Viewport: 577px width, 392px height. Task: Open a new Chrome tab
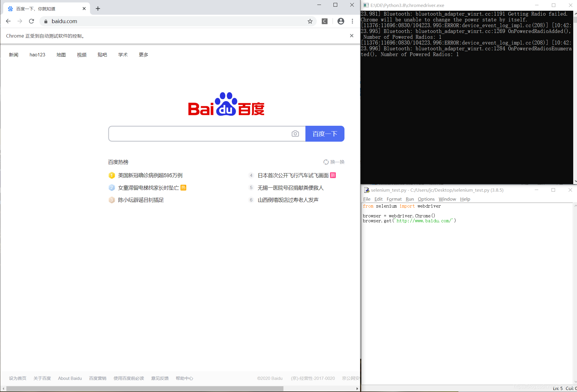click(98, 9)
